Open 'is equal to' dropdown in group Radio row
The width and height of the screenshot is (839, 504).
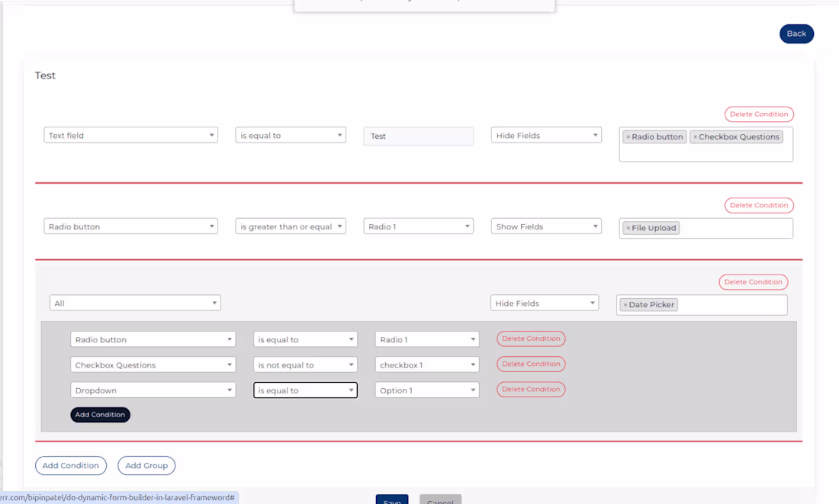(305, 339)
